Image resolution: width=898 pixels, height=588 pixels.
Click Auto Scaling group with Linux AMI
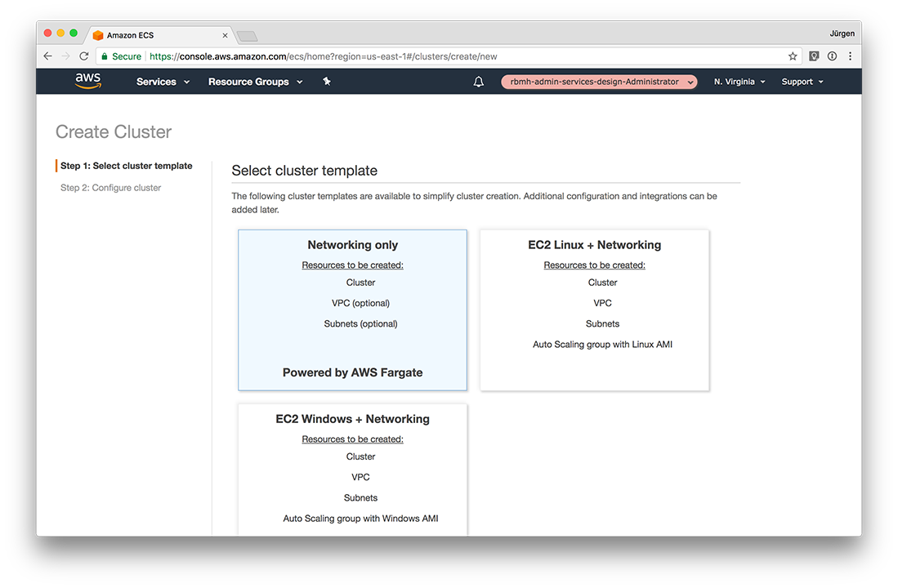coord(602,345)
